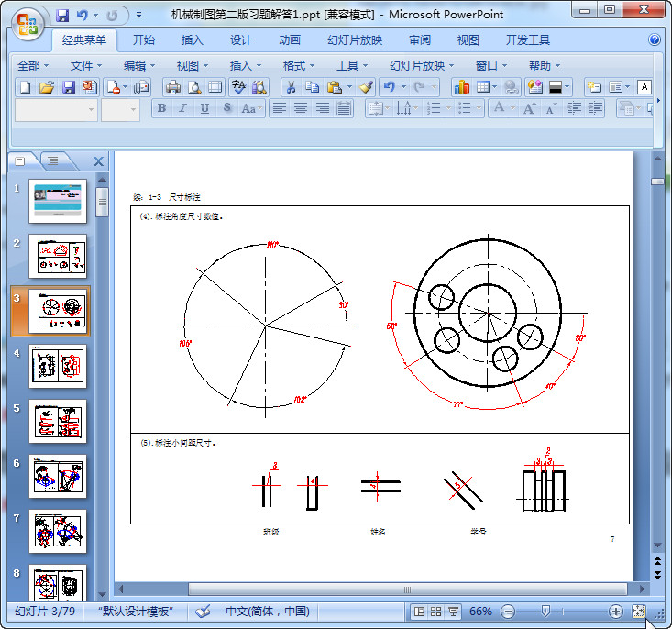672x629 pixels.
Task: Create new presentation with blank page icon
Action: click(26, 87)
